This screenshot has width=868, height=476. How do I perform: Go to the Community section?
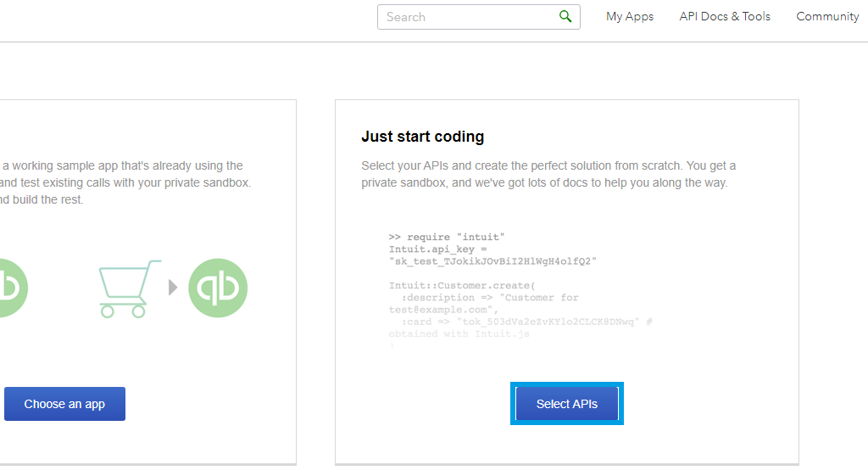point(827,17)
